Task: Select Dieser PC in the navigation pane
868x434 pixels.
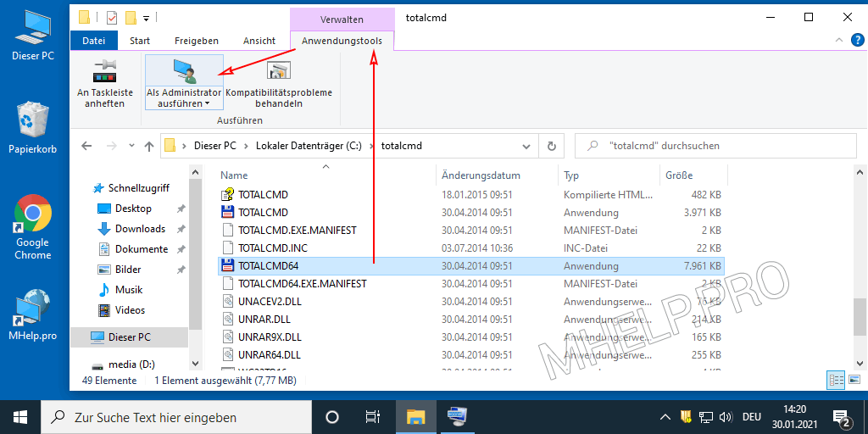Action: pos(130,337)
